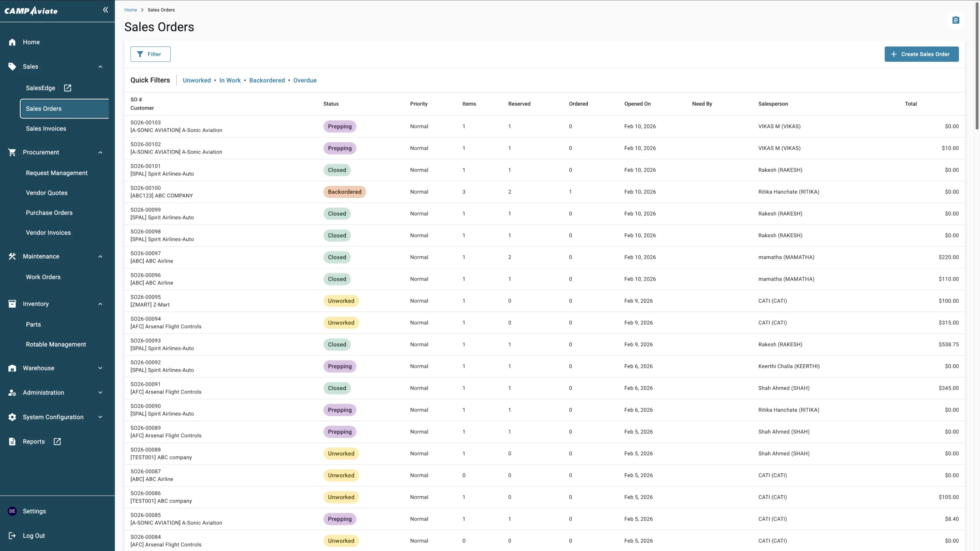Navigate to Purchase Orders
The image size is (980, 551).
point(49,213)
